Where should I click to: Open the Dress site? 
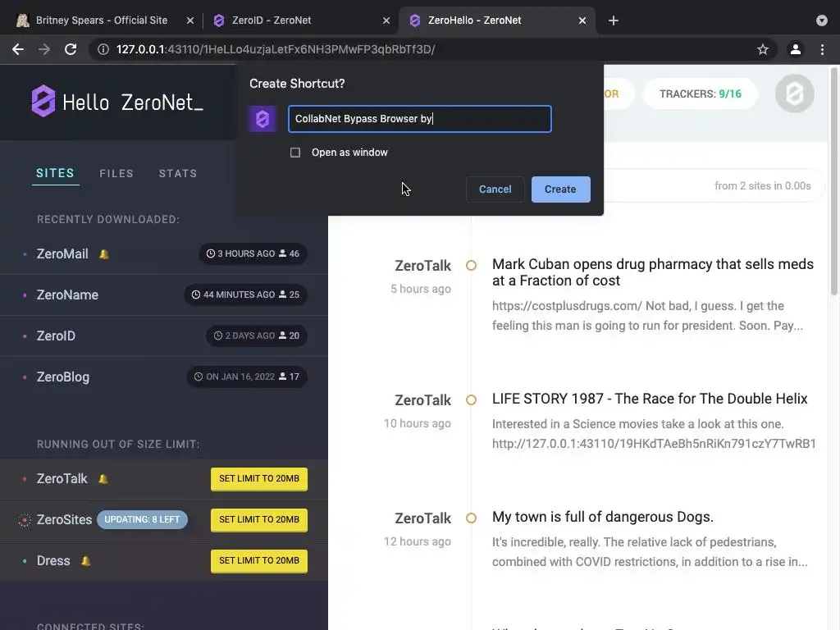(x=53, y=561)
